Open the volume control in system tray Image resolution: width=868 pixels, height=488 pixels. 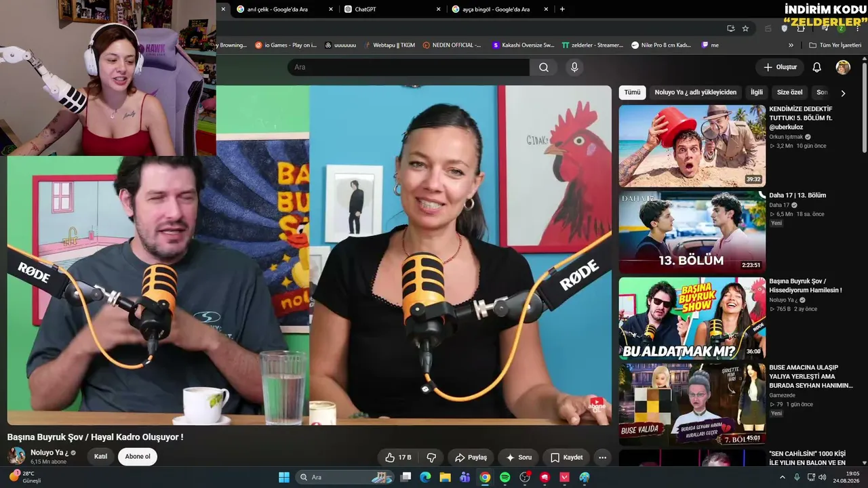tap(823, 477)
